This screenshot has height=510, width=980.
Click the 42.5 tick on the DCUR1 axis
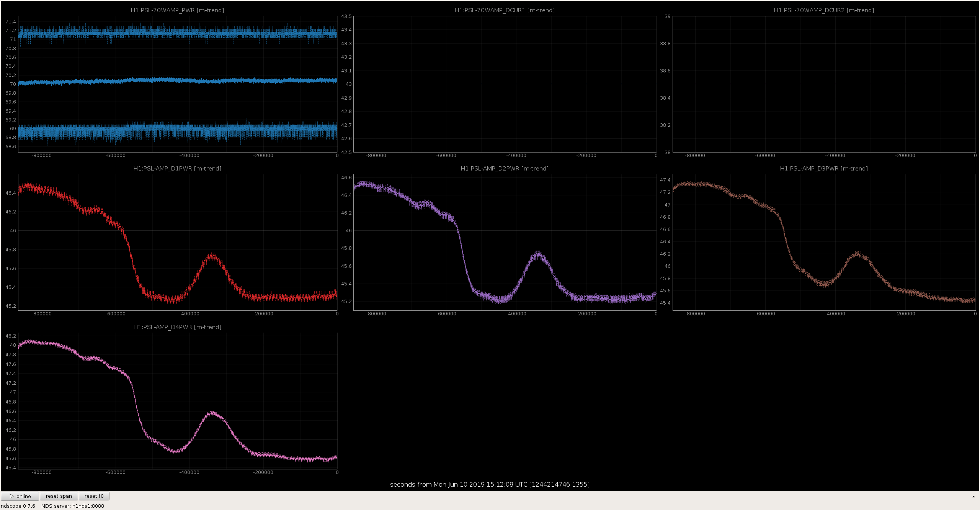(x=346, y=153)
